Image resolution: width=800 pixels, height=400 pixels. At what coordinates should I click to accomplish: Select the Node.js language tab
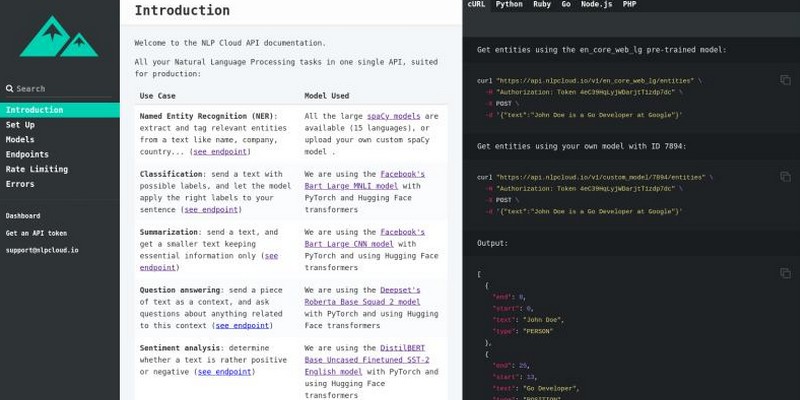596,5
